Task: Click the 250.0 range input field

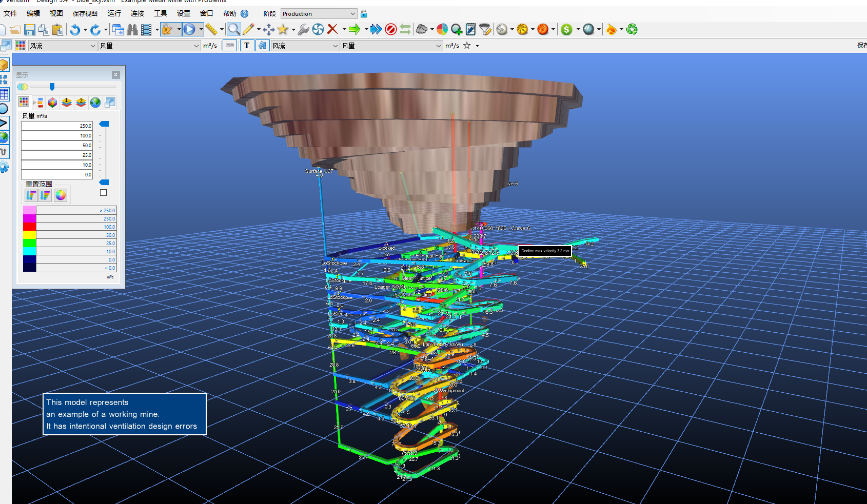Action: (57, 126)
